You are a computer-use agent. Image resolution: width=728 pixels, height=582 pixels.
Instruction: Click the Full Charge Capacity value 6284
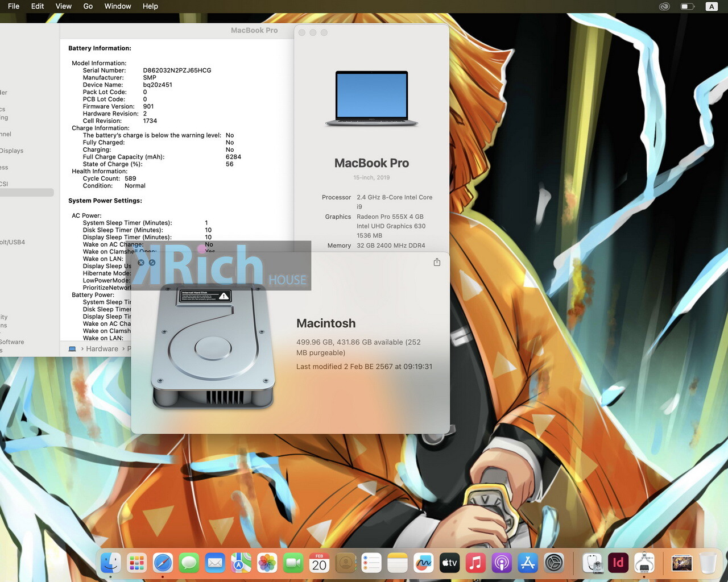(x=233, y=157)
